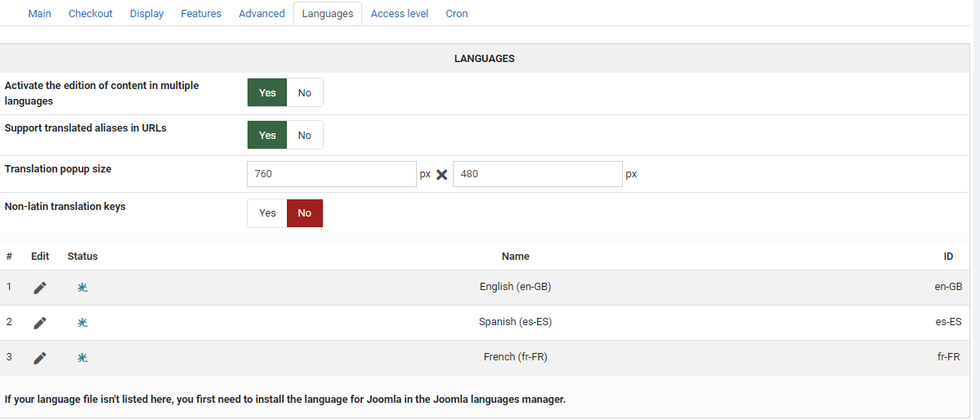Viewport: 980px width, 420px height.
Task: Select No for Non-latin translation keys
Action: point(305,213)
